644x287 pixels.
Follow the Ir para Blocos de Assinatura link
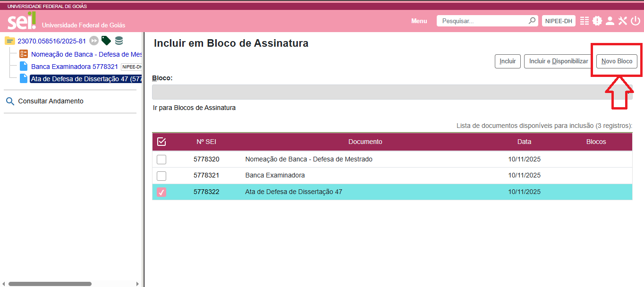(x=194, y=108)
